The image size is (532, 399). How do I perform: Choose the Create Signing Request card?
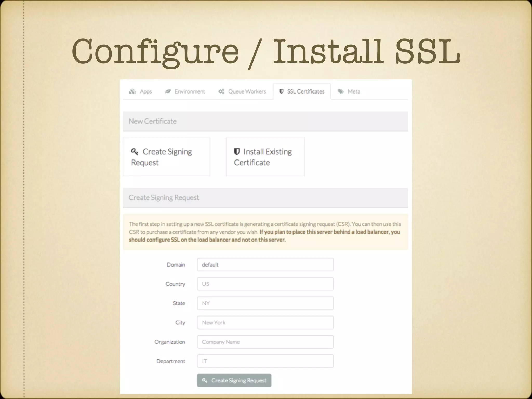(167, 157)
